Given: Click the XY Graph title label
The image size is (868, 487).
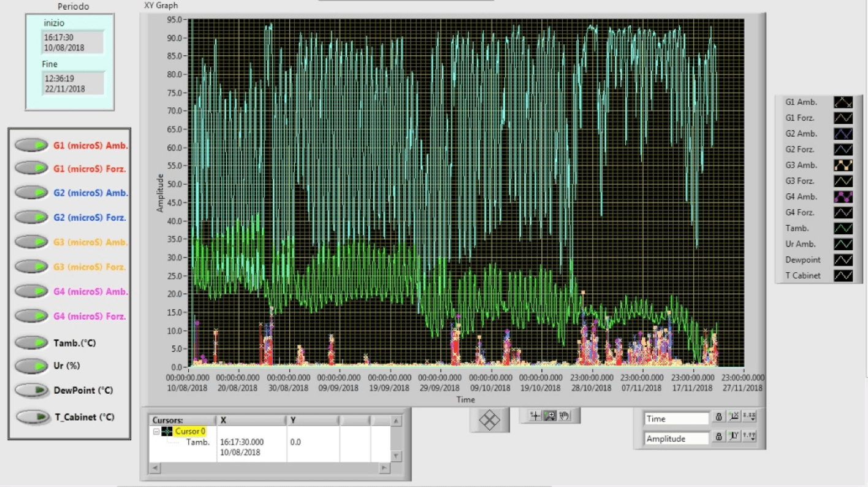Looking at the screenshot, I should [x=161, y=6].
